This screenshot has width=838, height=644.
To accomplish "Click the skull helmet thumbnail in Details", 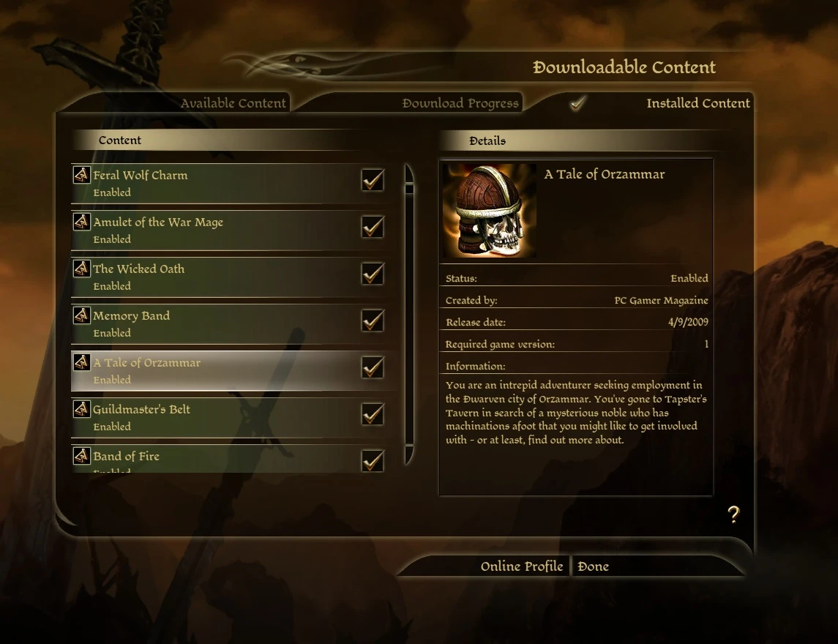I will (x=489, y=211).
